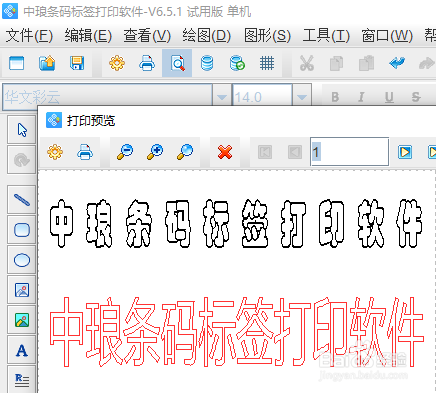Click the undo-style gray swirl tool in left toolbox

pos(22,160)
